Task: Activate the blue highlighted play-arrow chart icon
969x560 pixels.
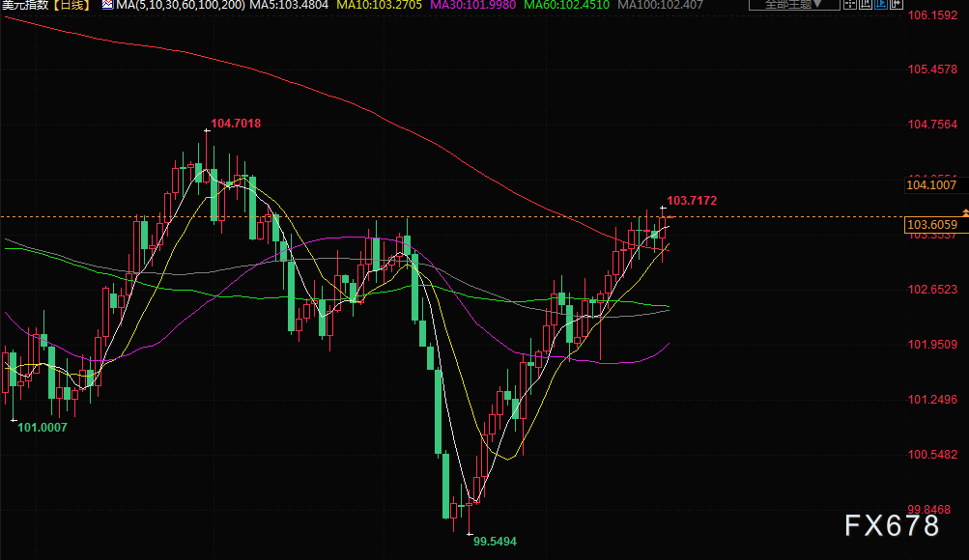Action: pos(881,4)
